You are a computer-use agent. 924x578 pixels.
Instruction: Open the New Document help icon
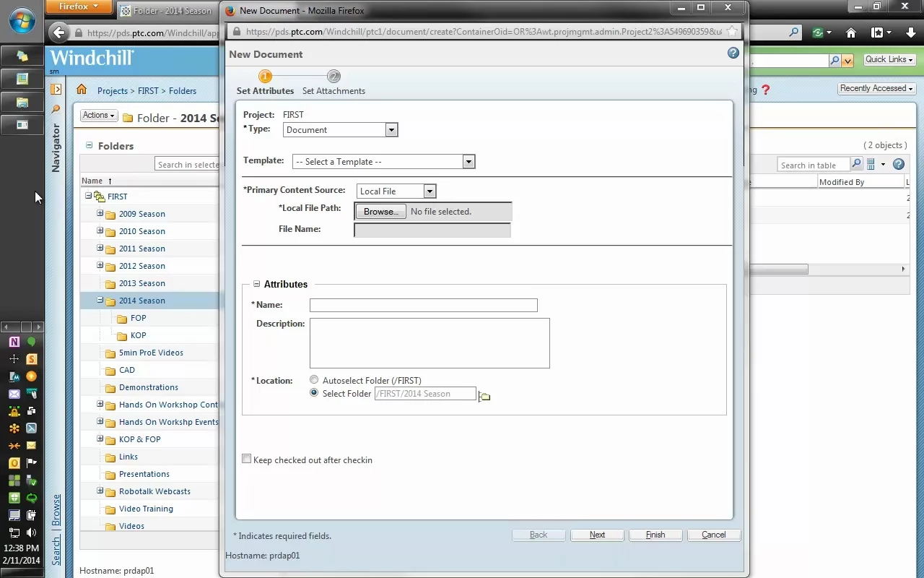point(733,53)
